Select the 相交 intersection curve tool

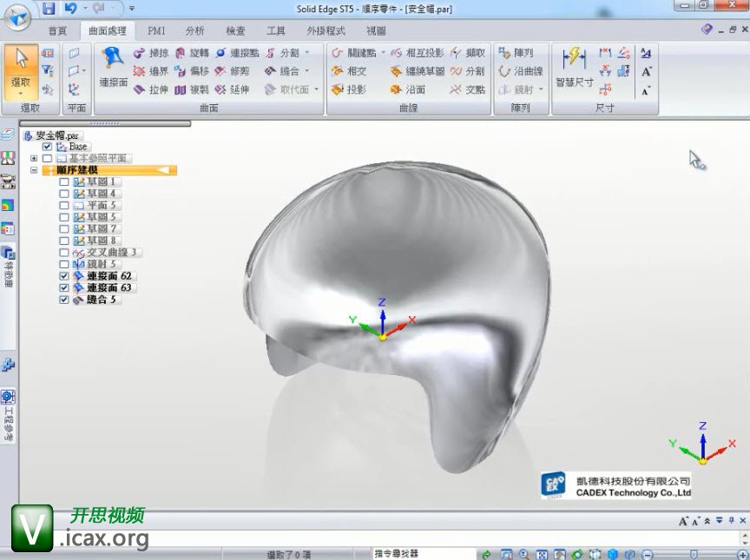tap(349, 71)
